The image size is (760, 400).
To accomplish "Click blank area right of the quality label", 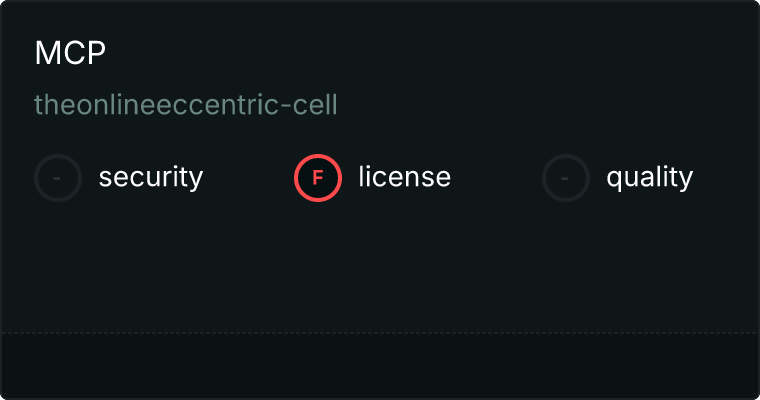I will 725,178.
